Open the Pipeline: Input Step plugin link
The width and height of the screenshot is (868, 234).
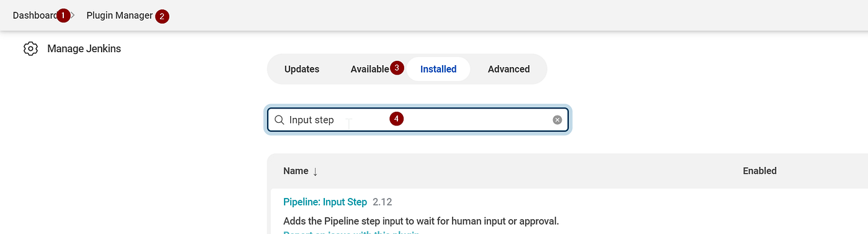point(325,202)
